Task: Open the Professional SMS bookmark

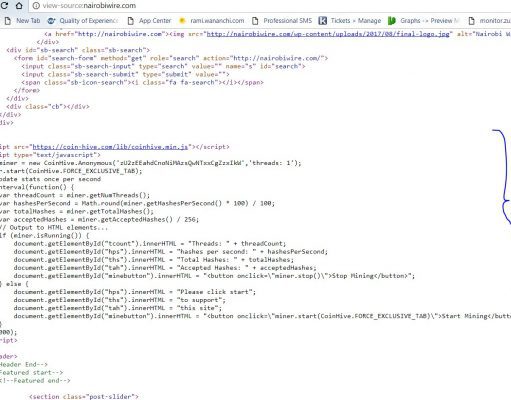Action: coord(282,21)
